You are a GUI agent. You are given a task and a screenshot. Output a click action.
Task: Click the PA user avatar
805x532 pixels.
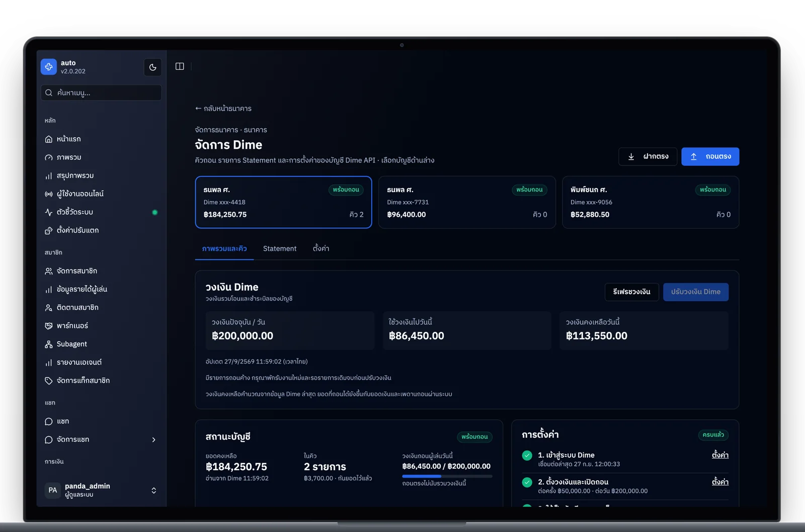pos(53,490)
